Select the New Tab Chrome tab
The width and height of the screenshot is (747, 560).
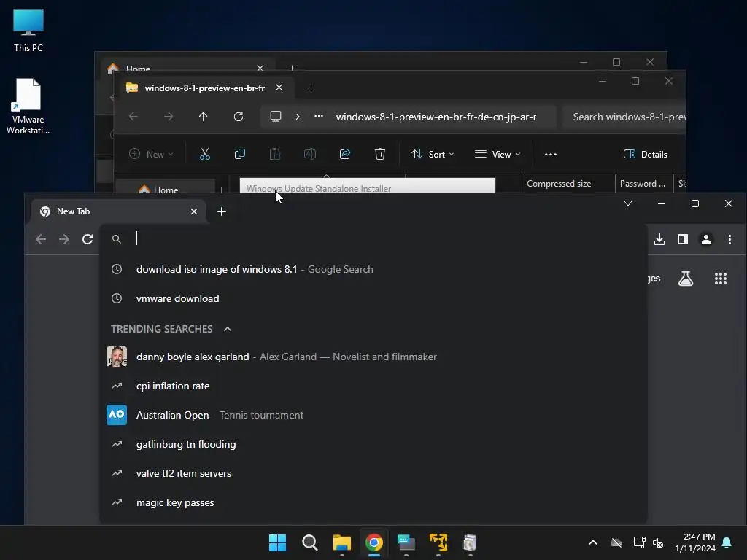tap(119, 211)
